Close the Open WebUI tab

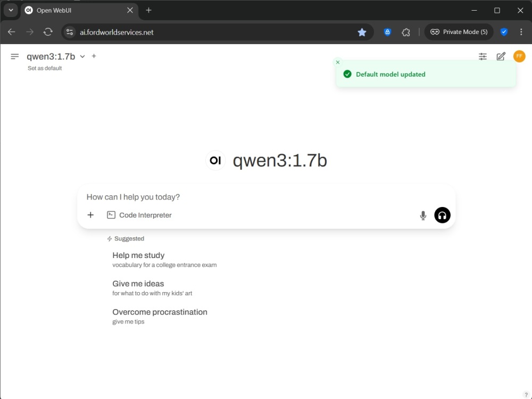point(130,10)
